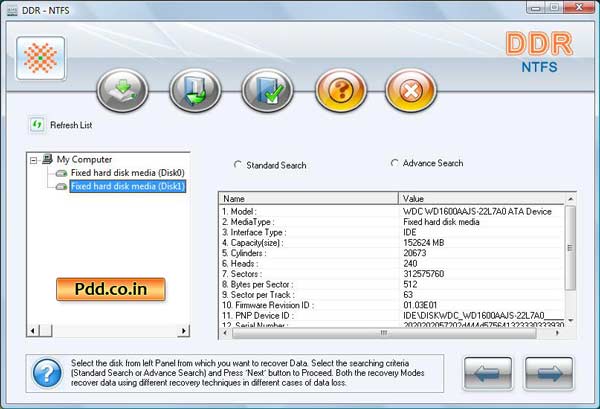Click the Name column header
Viewport: 600px width, 409px height.
tap(309, 199)
